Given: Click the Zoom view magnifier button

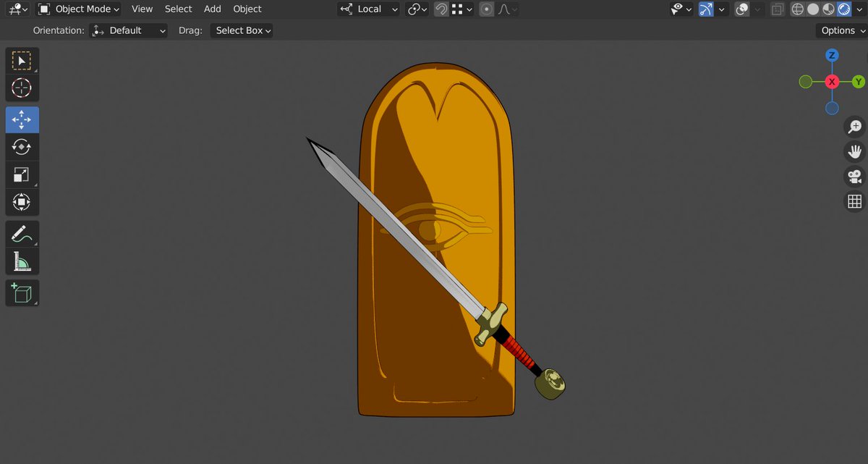Looking at the screenshot, I should coord(855,127).
